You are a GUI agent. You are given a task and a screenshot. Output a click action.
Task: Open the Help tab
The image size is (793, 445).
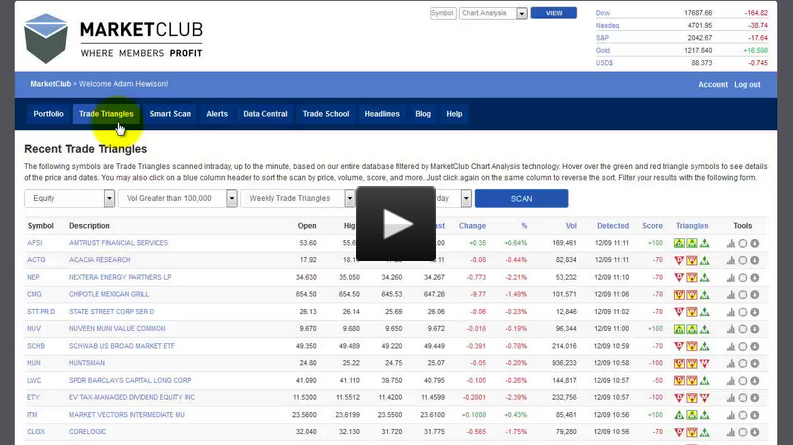pos(454,114)
